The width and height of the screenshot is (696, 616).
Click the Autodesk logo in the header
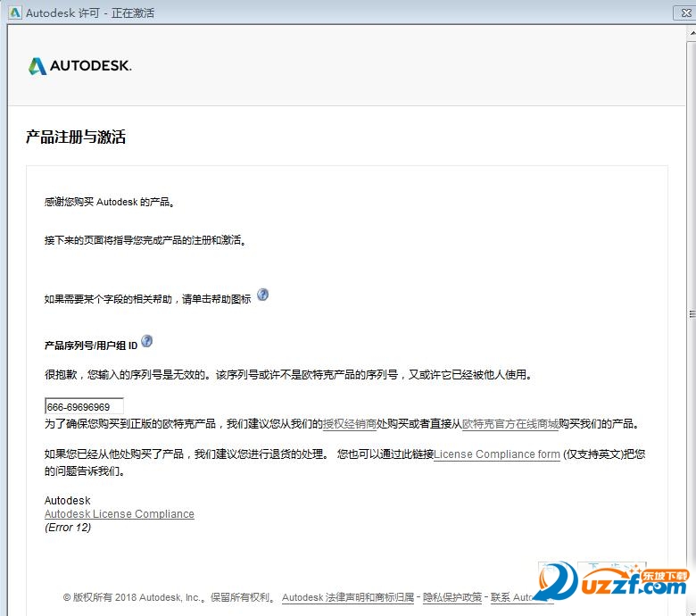tap(79, 66)
